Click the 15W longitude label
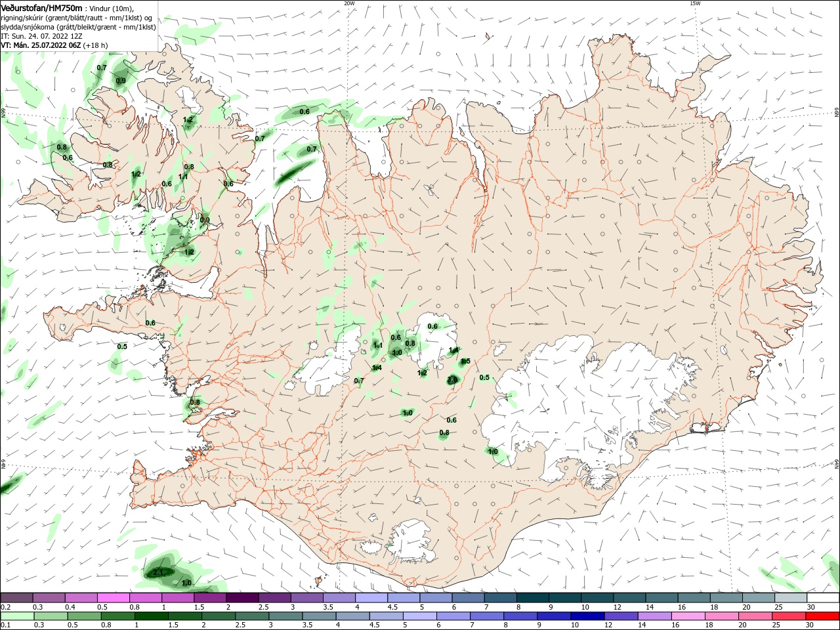The height and width of the screenshot is (630, 840). [695, 3]
